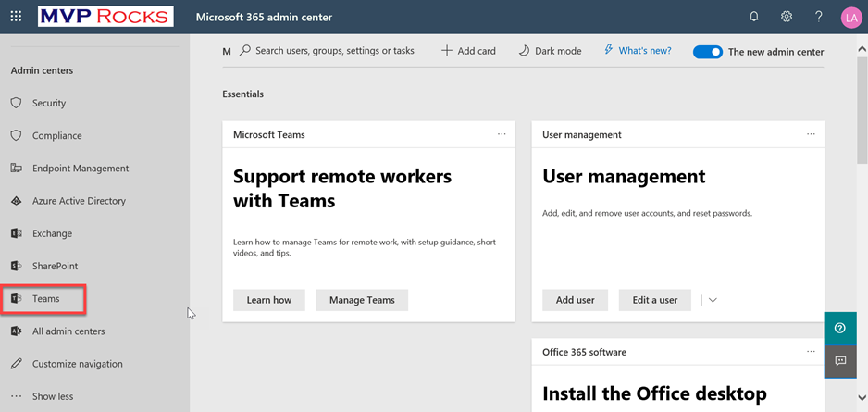
Task: Click the MVP Rocks logo
Action: (x=105, y=17)
